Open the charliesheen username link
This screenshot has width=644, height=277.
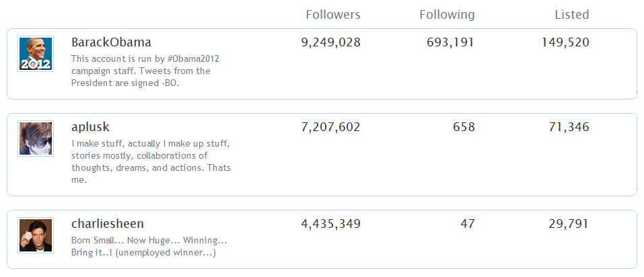click(107, 224)
